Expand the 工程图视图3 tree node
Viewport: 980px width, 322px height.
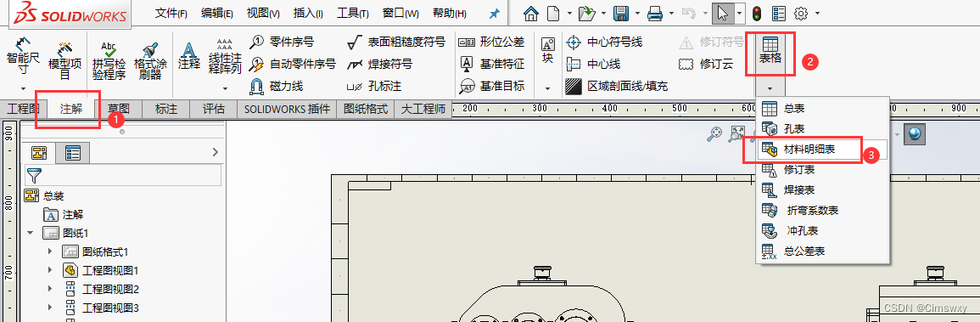[x=51, y=308]
